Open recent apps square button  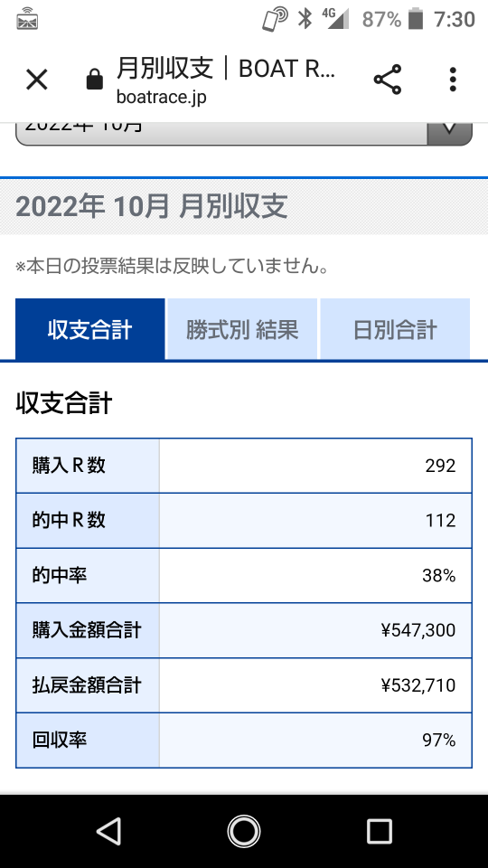tap(379, 831)
